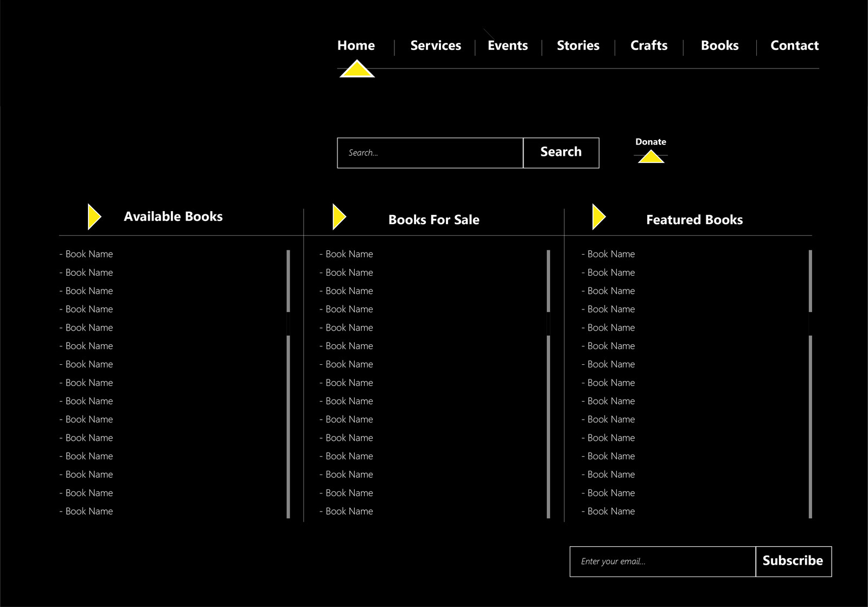This screenshot has height=607, width=868.
Task: Click the Books For Sale list scrollbar
Action: [x=548, y=384]
